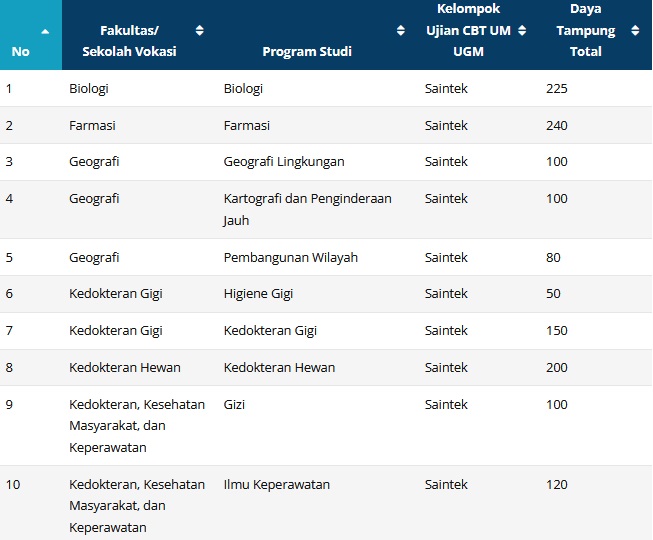Click the sort arrow in the No column header
The width and height of the screenshot is (653, 540).
click(x=45, y=30)
